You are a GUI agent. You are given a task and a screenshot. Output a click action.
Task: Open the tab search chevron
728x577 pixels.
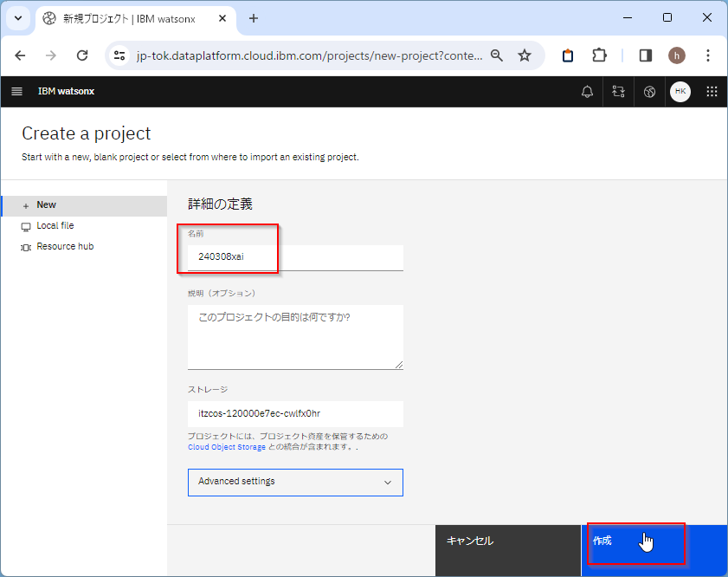[17, 18]
